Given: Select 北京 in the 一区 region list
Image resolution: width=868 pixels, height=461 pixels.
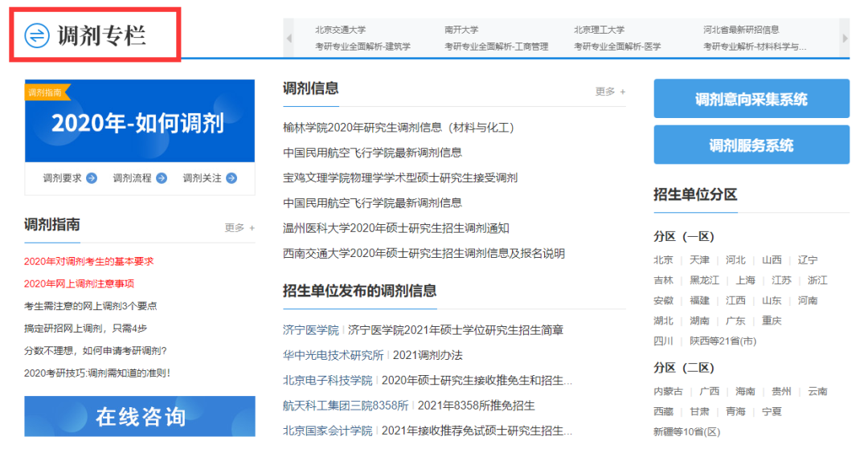Looking at the screenshot, I should (663, 260).
